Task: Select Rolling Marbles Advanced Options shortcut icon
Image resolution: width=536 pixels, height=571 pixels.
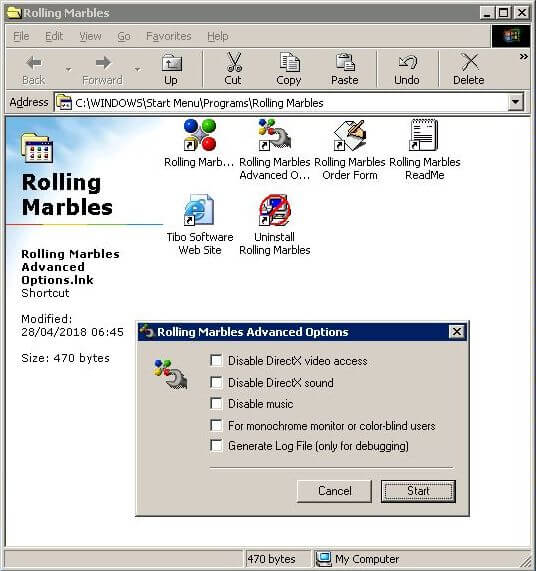Action: tap(275, 135)
